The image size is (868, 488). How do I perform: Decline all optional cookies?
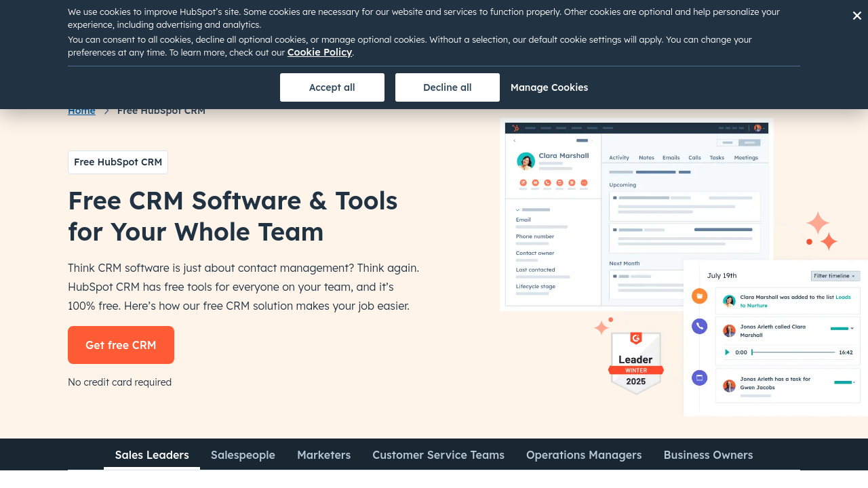(x=448, y=87)
